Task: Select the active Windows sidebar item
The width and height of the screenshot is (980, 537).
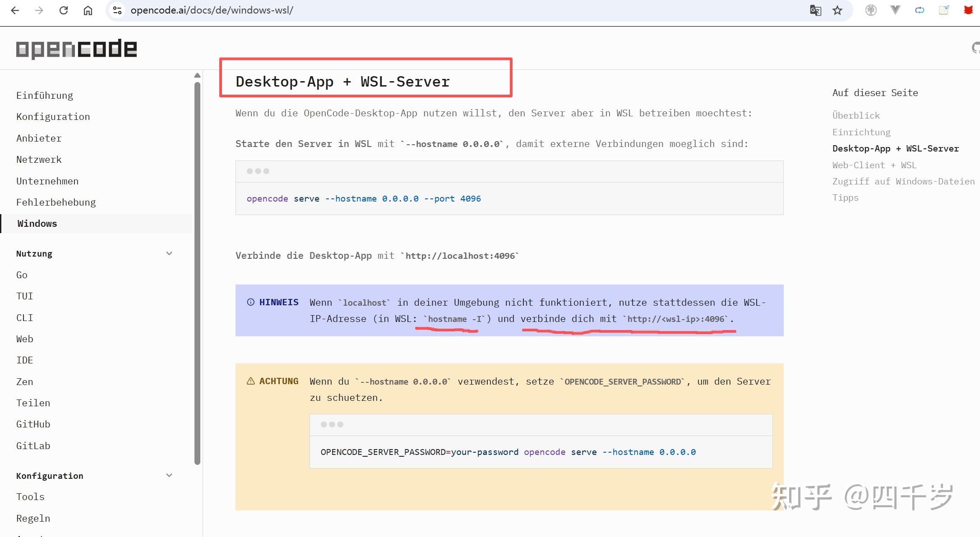Action: [96, 224]
